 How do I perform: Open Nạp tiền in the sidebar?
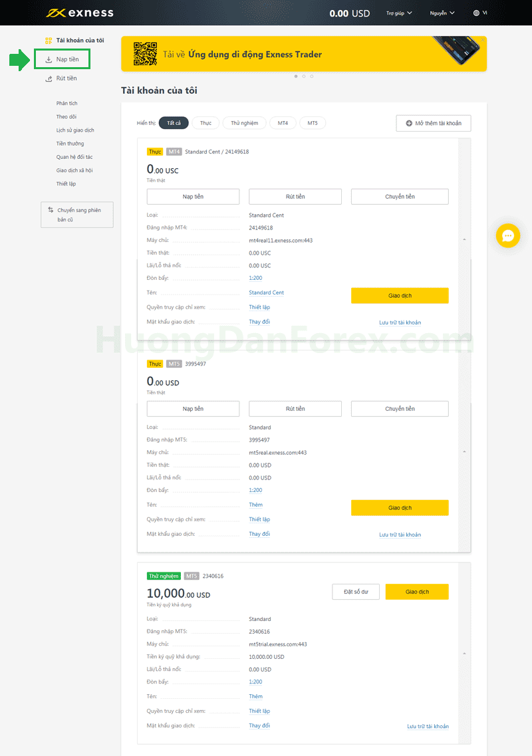click(67, 59)
